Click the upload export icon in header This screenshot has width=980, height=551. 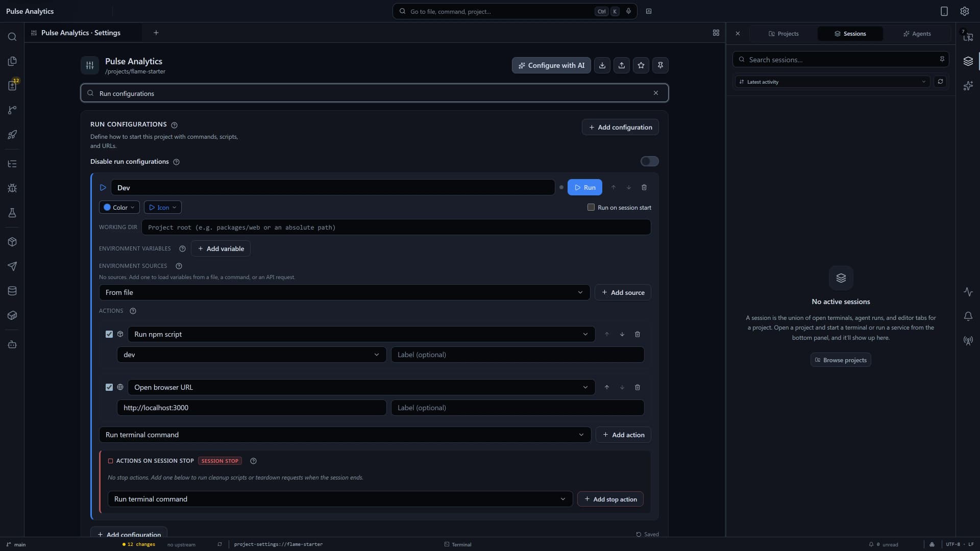click(622, 65)
